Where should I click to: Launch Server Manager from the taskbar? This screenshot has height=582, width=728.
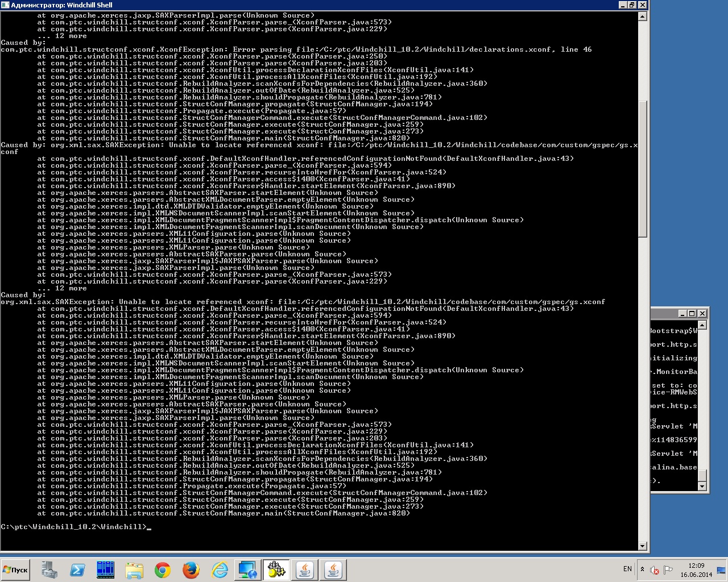49,569
